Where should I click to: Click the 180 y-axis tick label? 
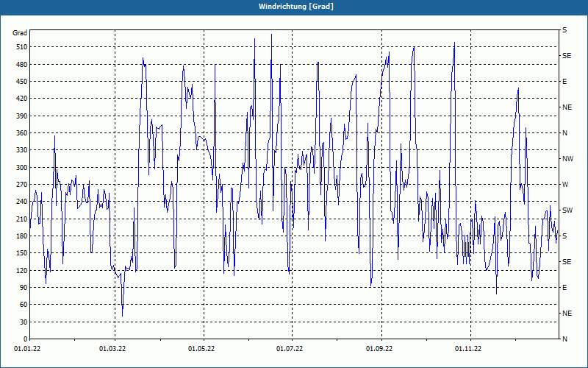pyautogui.click(x=22, y=236)
